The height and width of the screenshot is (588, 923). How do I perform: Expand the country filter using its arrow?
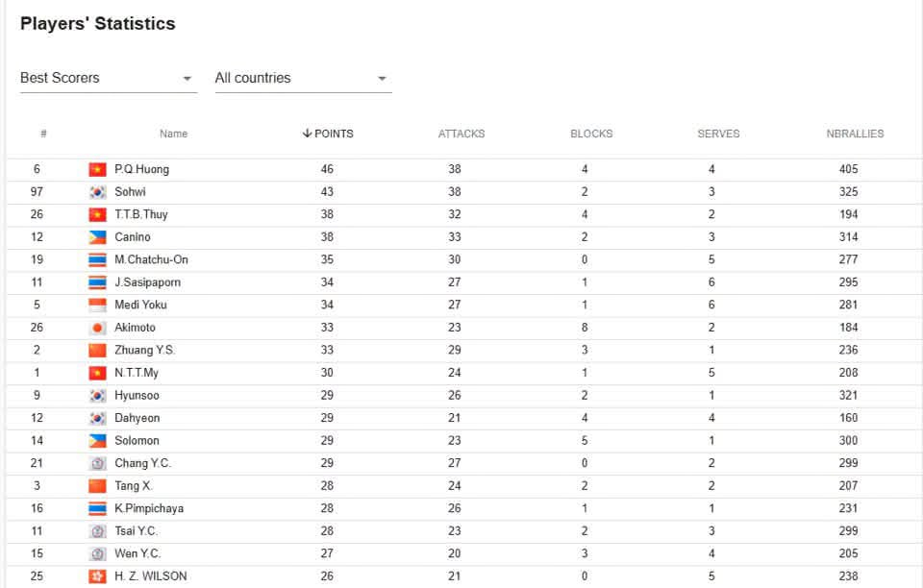pos(382,78)
